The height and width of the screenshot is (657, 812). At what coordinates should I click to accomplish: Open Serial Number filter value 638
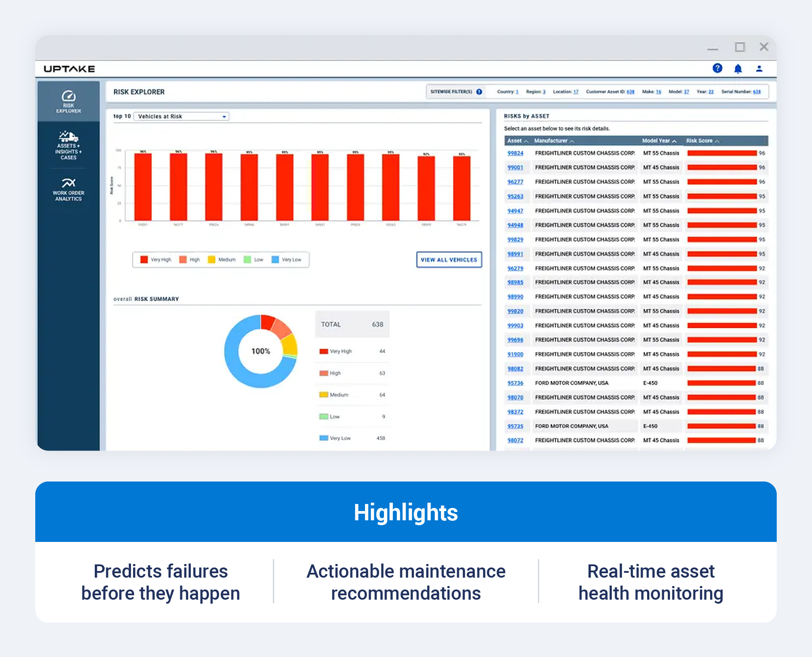point(757,92)
